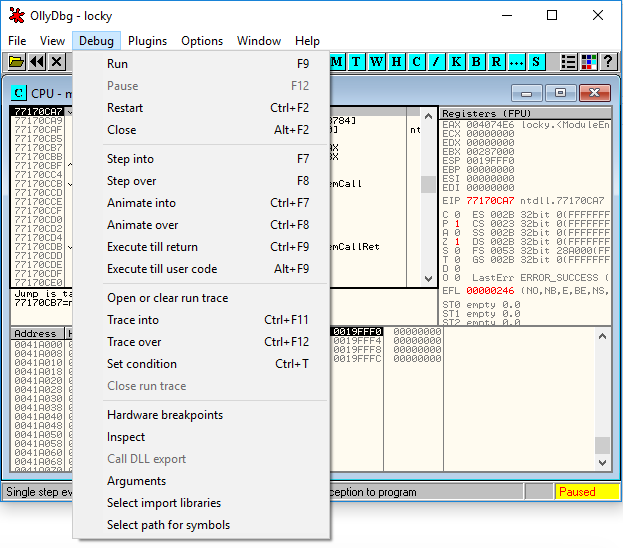The height and width of the screenshot is (548, 623).
Task: Open Run trace with dots button
Action: click(x=516, y=62)
